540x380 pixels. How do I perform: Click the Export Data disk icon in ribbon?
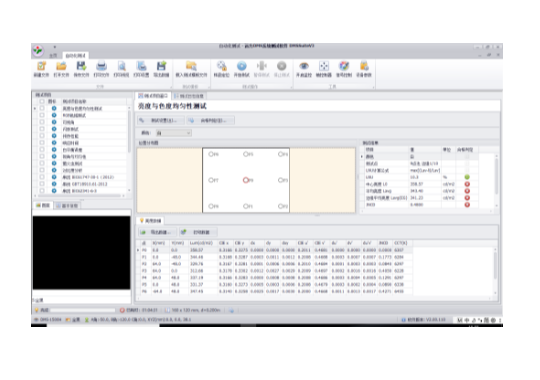pyautogui.click(x=161, y=66)
